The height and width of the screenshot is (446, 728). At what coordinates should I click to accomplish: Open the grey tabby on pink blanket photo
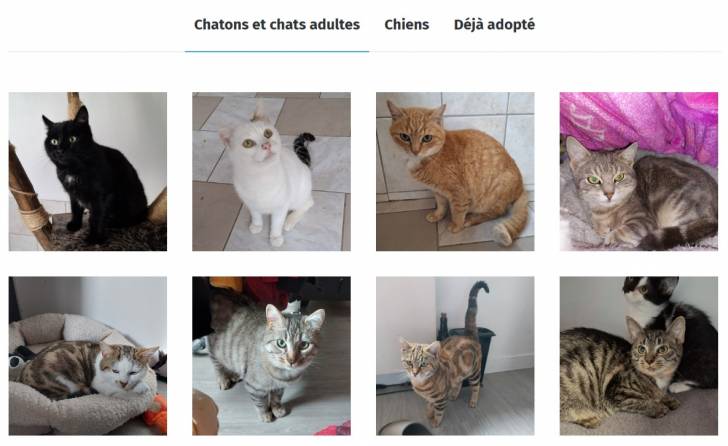point(639,172)
